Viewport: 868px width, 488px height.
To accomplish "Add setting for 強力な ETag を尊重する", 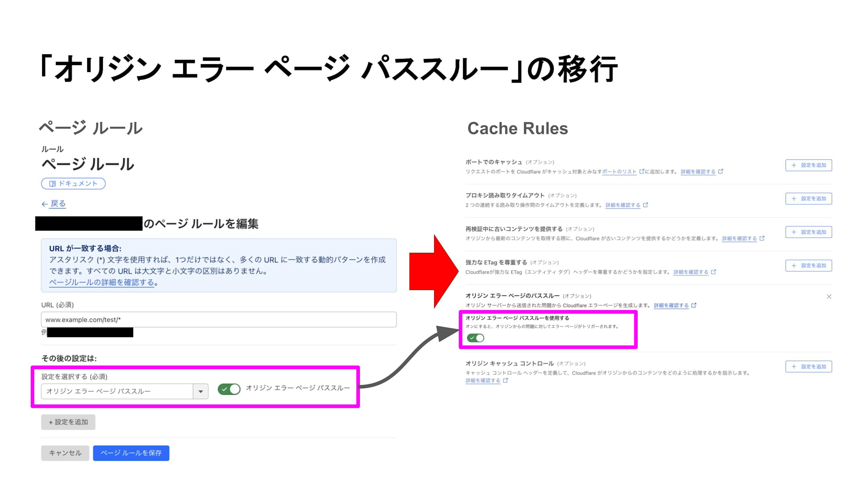I will point(809,265).
